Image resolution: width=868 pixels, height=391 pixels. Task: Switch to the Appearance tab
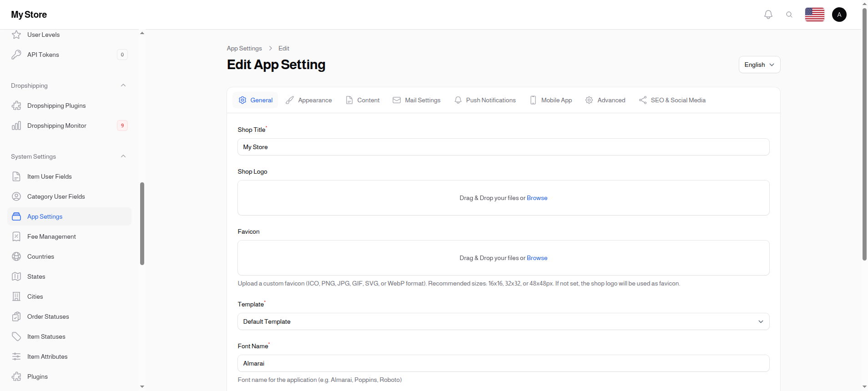(x=309, y=100)
